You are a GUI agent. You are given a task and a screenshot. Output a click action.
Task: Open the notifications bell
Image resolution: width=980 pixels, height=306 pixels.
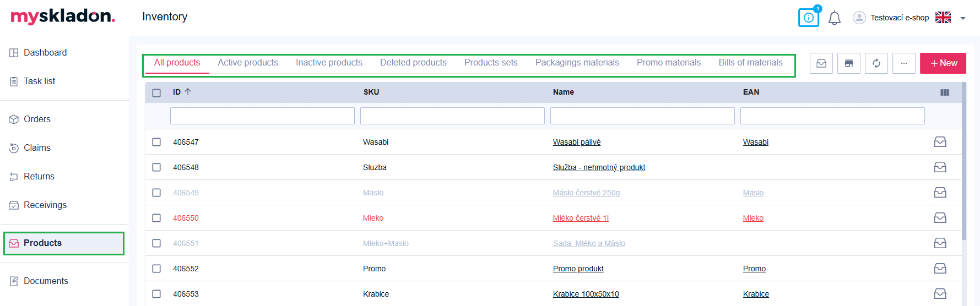[835, 18]
